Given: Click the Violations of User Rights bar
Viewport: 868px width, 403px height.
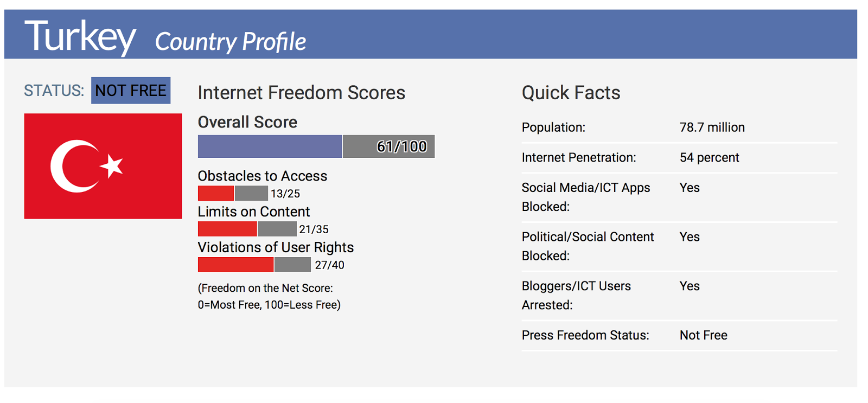Looking at the screenshot, I should pos(254,265).
